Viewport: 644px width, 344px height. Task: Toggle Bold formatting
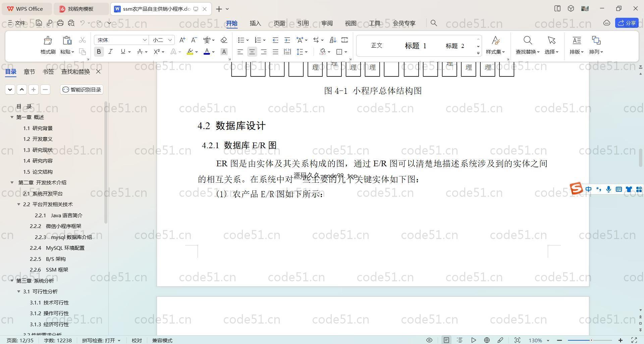[99, 52]
